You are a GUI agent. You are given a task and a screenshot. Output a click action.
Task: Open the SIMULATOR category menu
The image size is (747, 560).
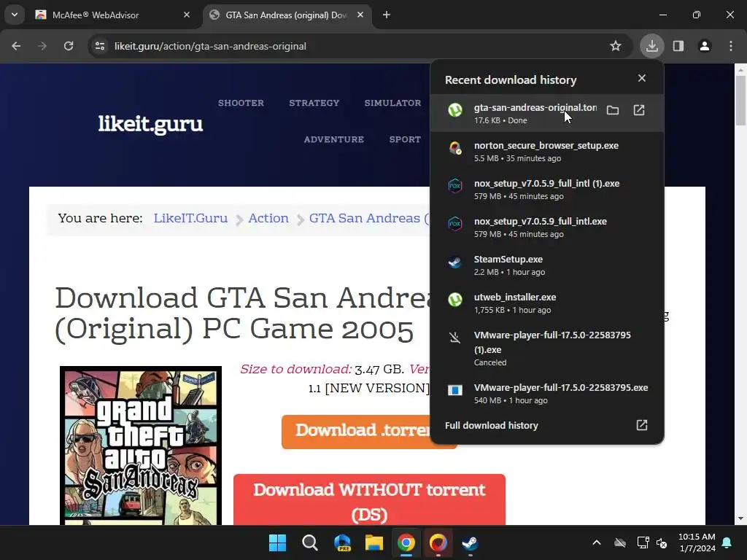tap(392, 103)
